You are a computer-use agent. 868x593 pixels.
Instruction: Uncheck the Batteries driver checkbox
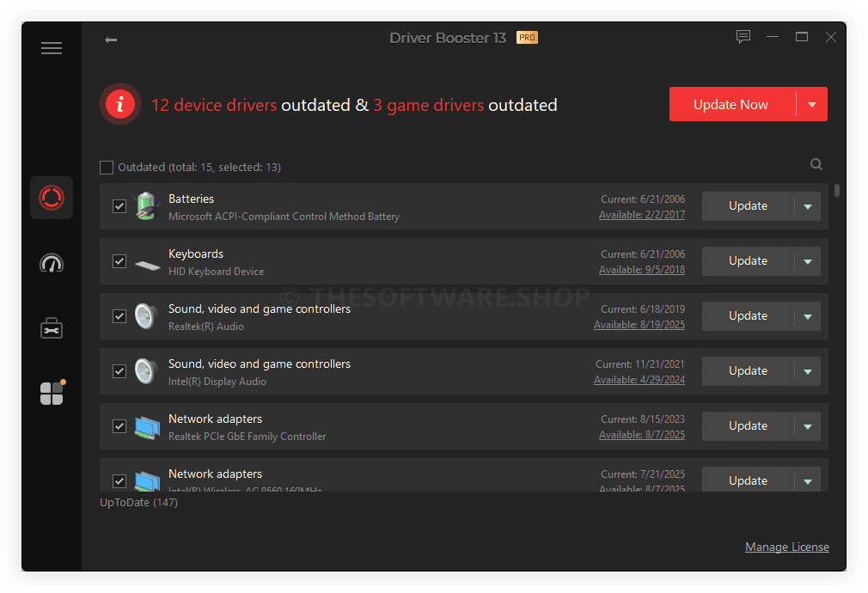(119, 206)
